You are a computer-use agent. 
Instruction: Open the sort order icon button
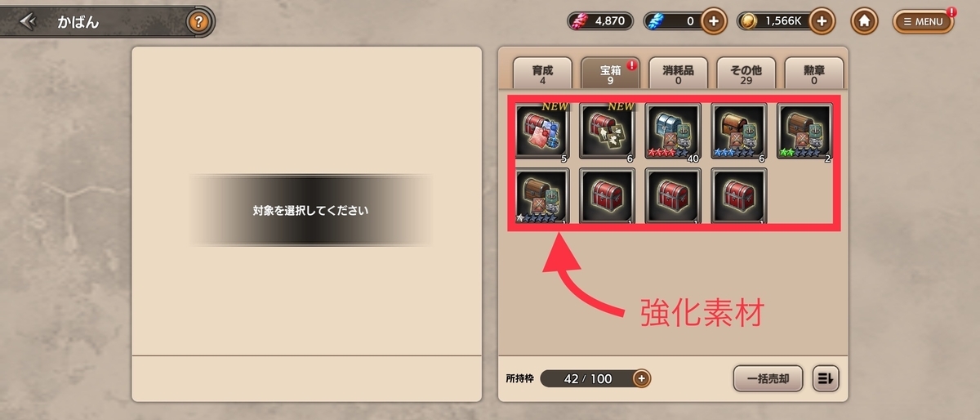825,378
